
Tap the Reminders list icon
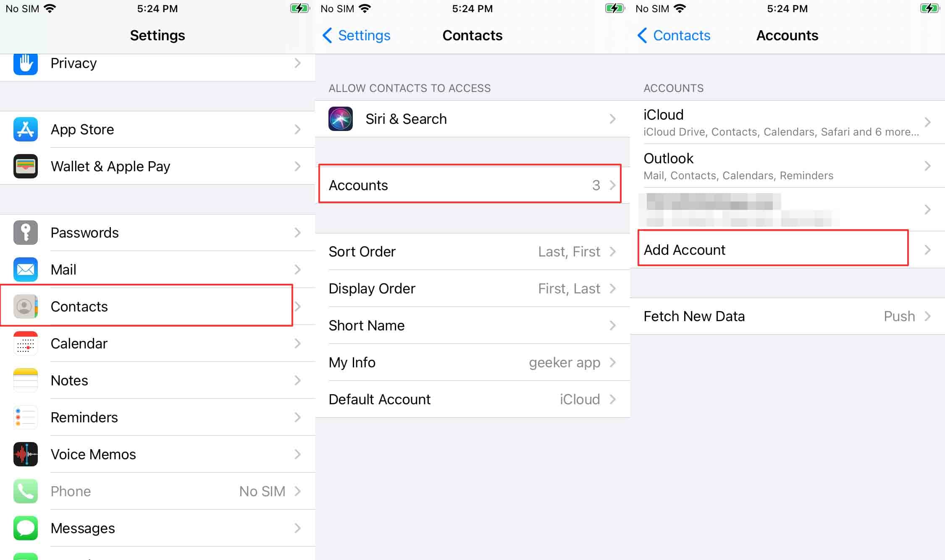26,417
